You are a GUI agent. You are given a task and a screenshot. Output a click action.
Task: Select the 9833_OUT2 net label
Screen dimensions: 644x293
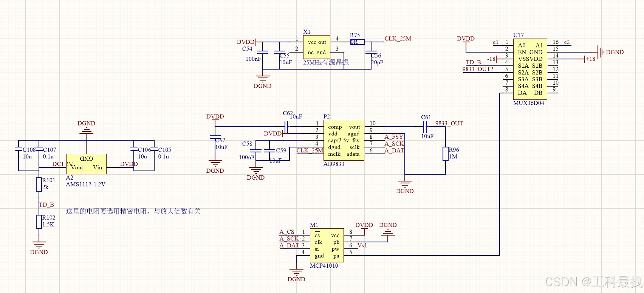pyautogui.click(x=478, y=69)
